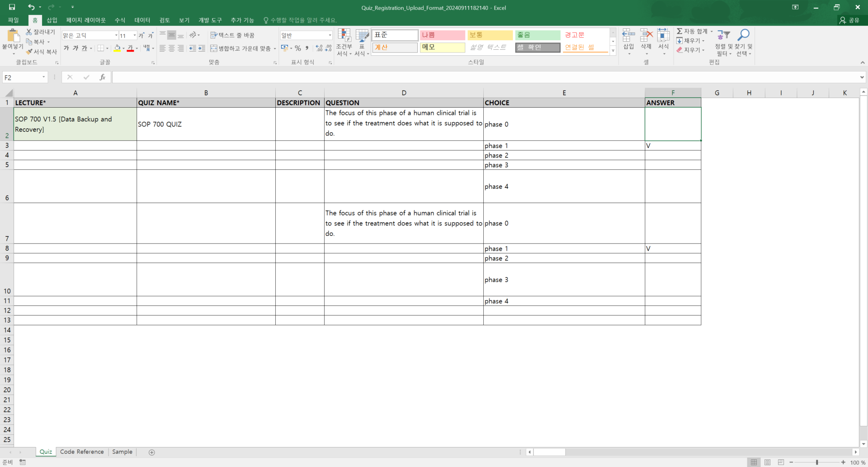This screenshot has width=868, height=467.
Task: Click the Format Painter (서식 복사) brush
Action: 29,52
